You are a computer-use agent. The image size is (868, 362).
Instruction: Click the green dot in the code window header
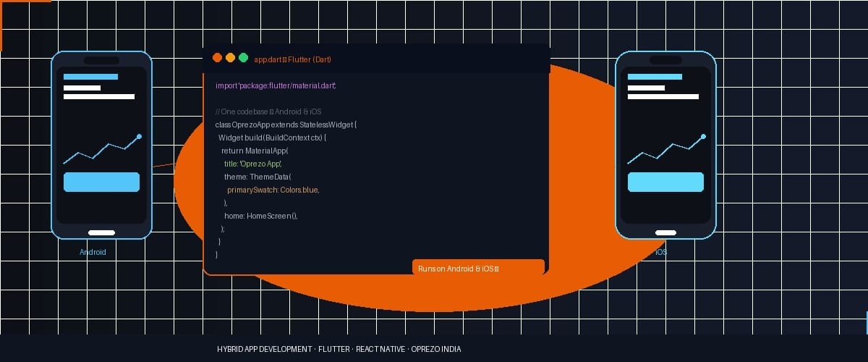tap(243, 58)
